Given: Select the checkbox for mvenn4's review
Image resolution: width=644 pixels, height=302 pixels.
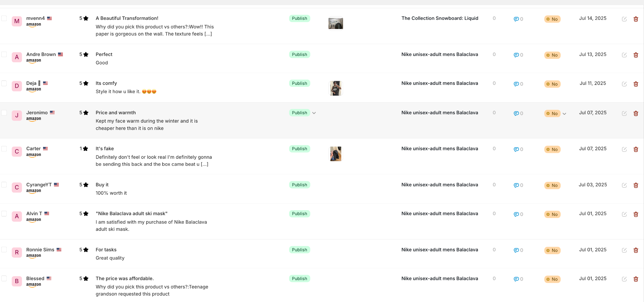Looking at the screenshot, I should point(4,18).
